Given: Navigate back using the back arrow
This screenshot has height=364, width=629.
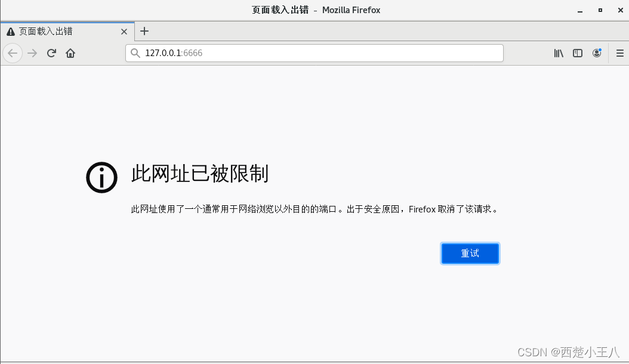Looking at the screenshot, I should [x=13, y=53].
